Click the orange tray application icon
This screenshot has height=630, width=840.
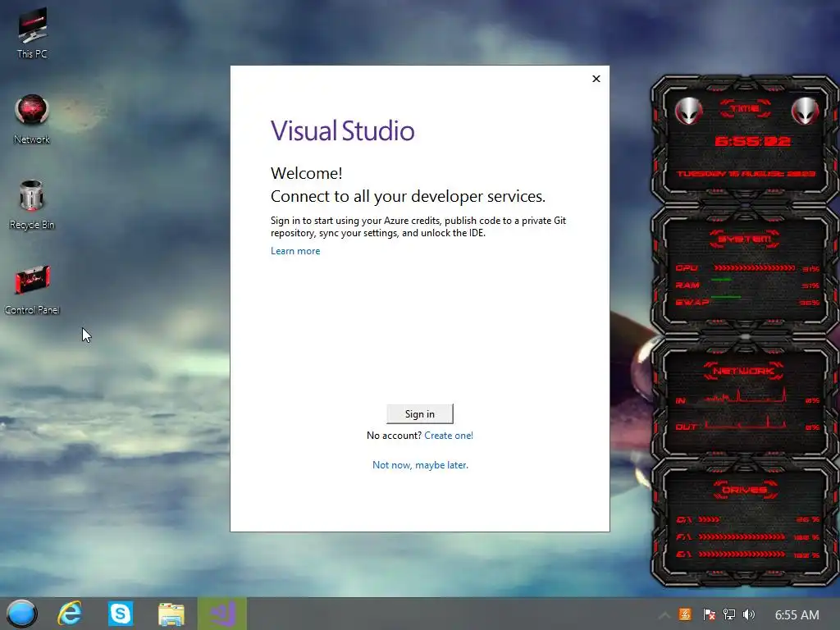point(685,614)
